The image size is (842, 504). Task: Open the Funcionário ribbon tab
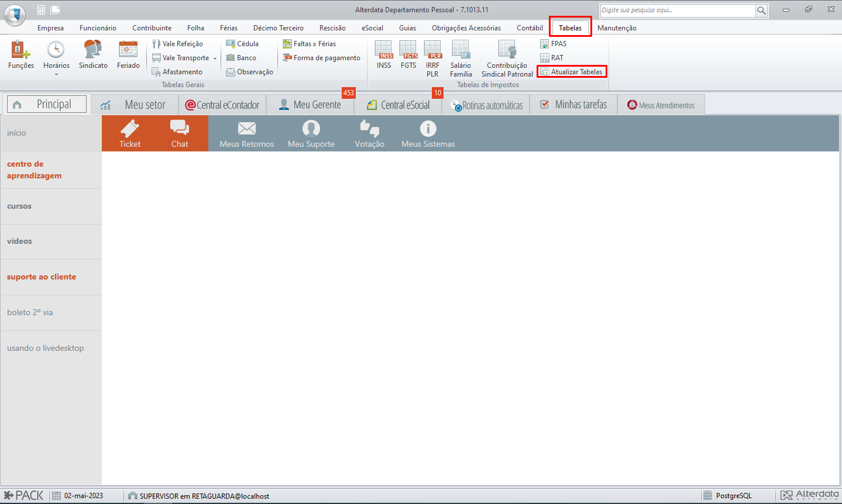98,28
